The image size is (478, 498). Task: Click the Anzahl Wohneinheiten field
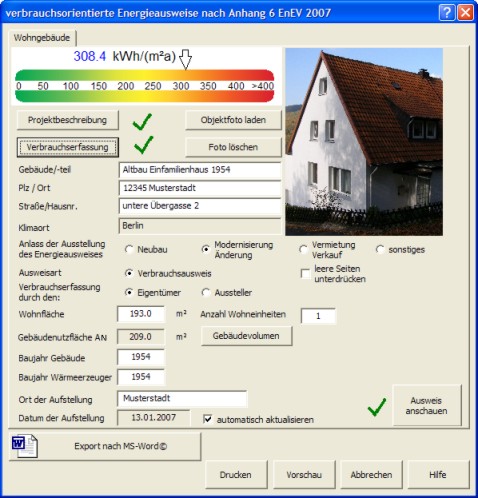pos(318,316)
